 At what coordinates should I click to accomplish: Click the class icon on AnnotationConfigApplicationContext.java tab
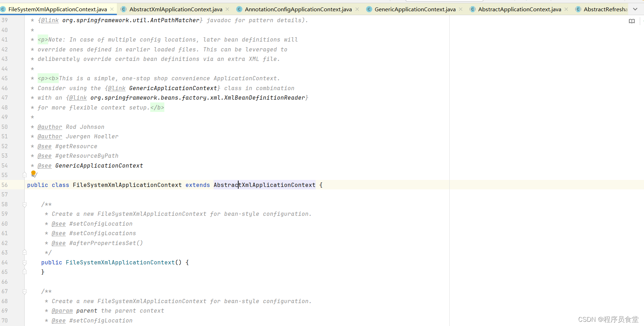239,9
